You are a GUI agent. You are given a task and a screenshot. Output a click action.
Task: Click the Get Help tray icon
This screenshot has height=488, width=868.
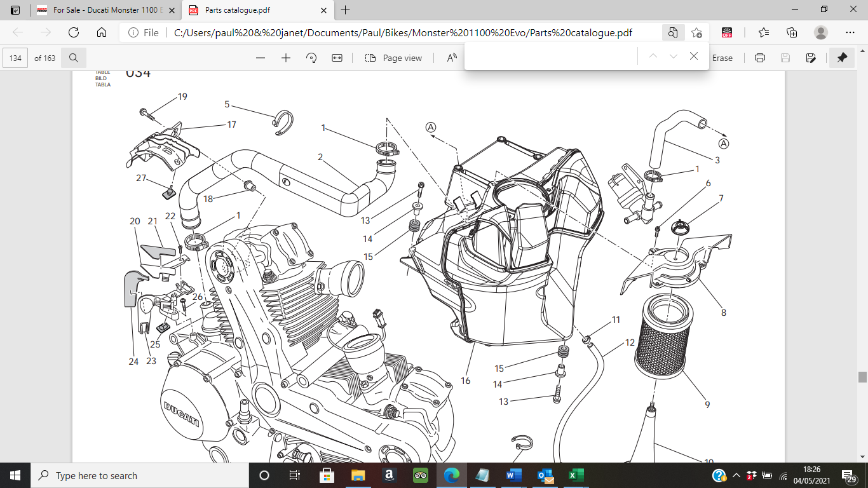click(719, 475)
